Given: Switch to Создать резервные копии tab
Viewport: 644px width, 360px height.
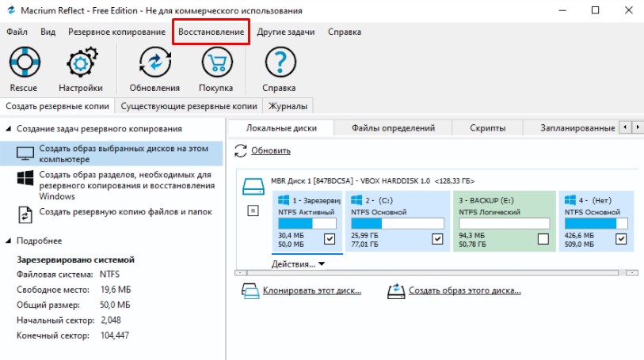Looking at the screenshot, I should (58, 106).
